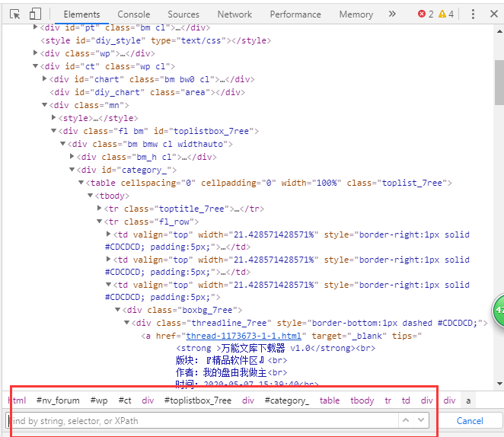Select the html breadcrumb
The width and height of the screenshot is (504, 437).
pyautogui.click(x=17, y=400)
